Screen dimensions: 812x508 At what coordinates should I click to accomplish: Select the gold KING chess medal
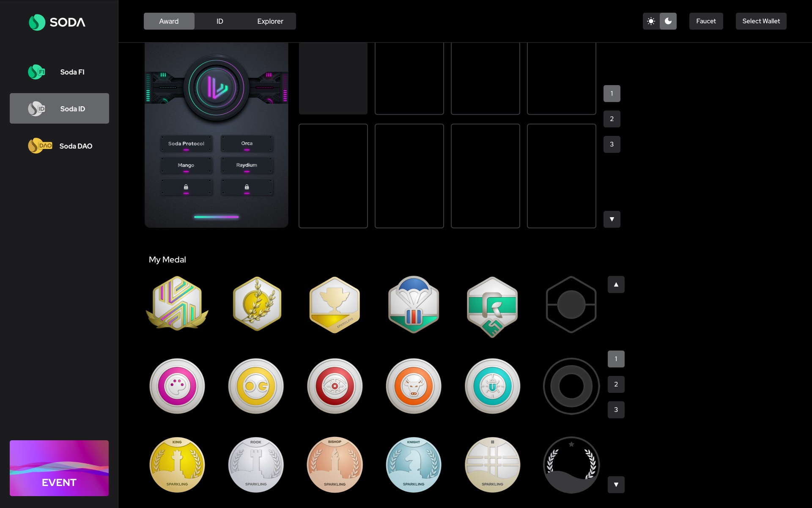point(177,465)
